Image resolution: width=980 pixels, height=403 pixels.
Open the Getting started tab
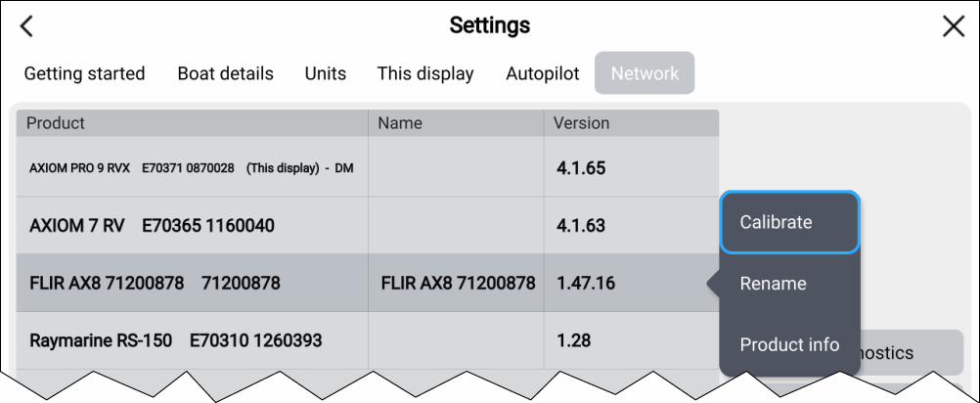coord(84,73)
